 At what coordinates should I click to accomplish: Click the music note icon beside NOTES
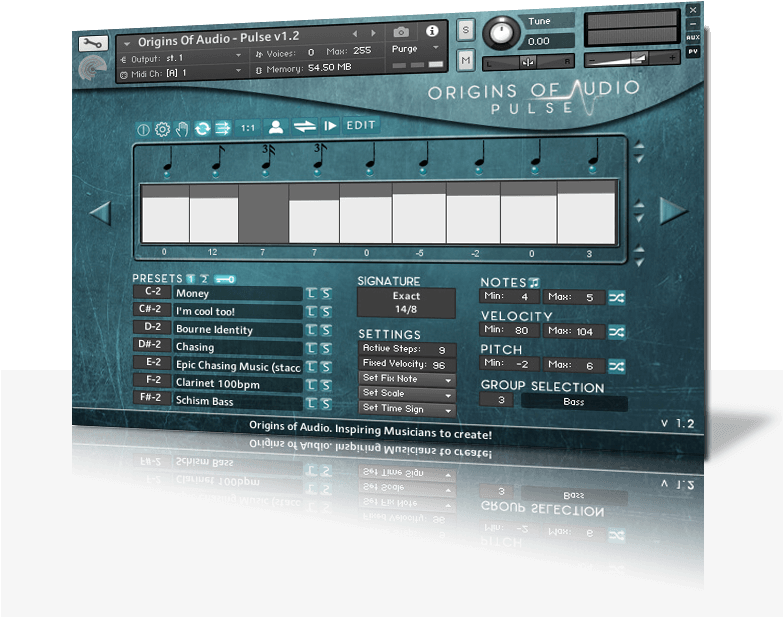click(534, 283)
